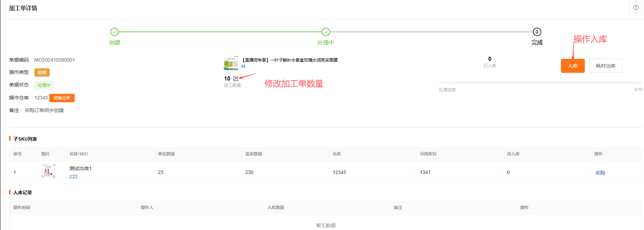
Task: Click the green 处理中 status tag
Action: 44,85
